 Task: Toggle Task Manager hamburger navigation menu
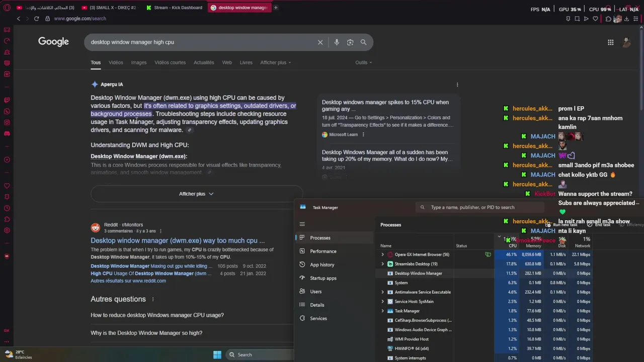click(302, 224)
